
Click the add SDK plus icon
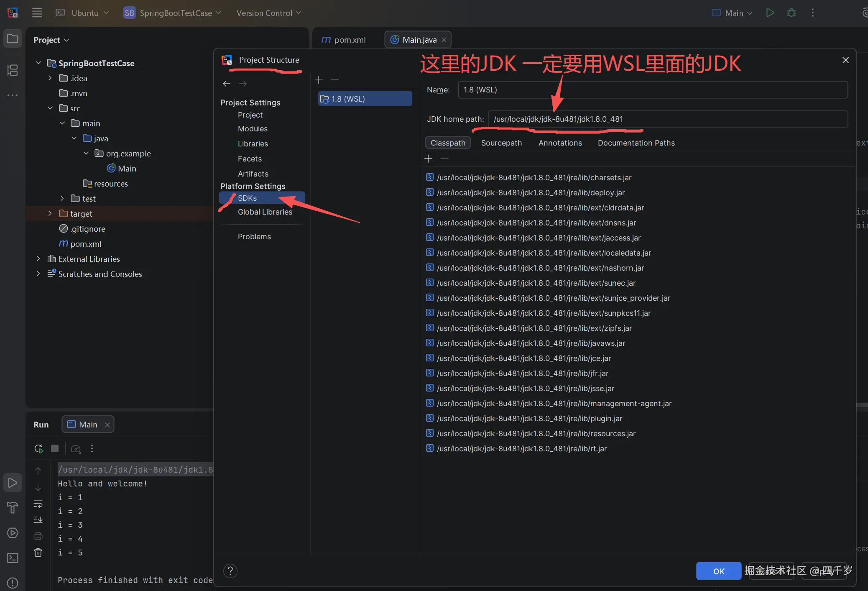click(319, 80)
